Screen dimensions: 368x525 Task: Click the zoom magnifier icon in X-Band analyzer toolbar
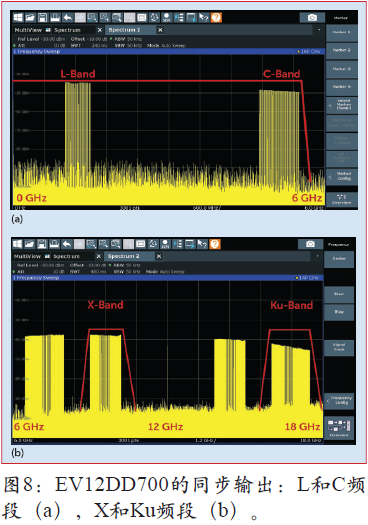(x=91, y=244)
